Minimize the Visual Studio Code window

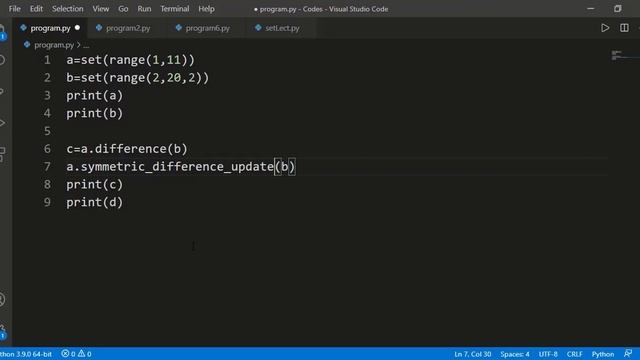point(590,9)
